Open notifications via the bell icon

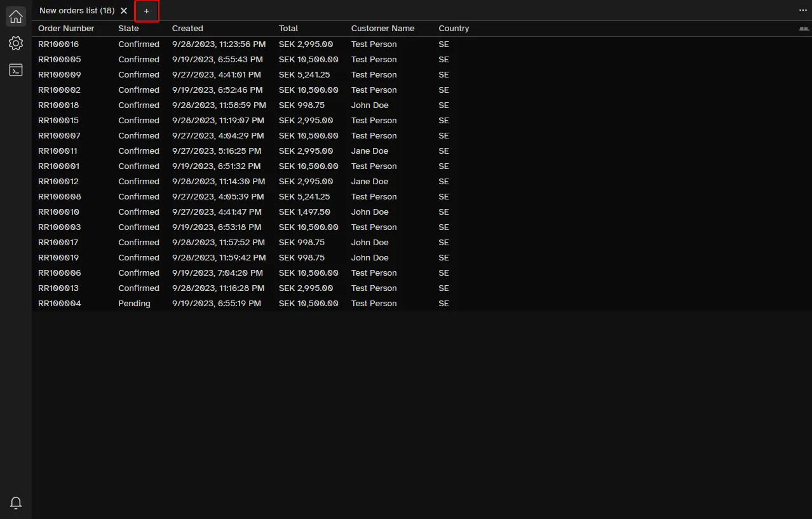15,502
